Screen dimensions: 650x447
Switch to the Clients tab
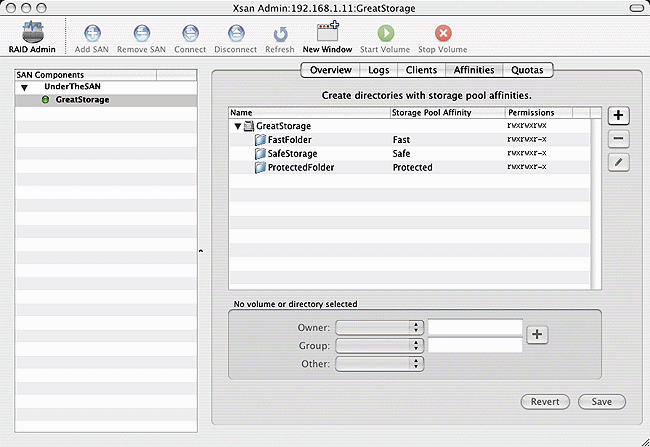point(421,70)
